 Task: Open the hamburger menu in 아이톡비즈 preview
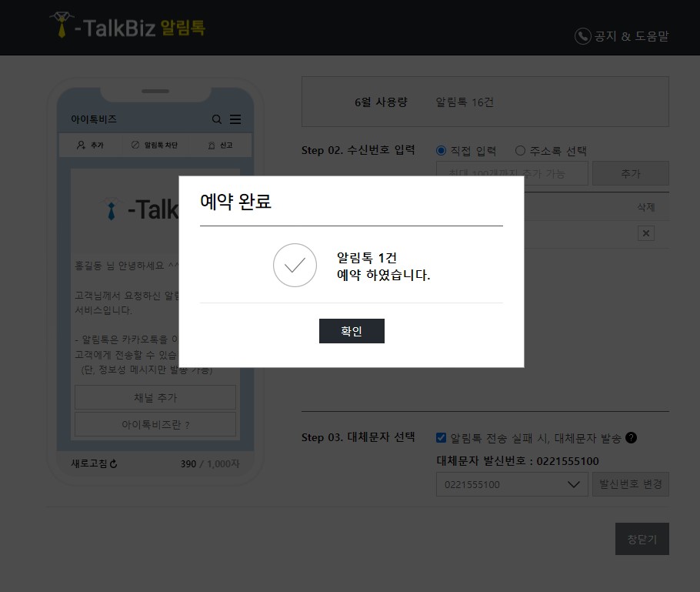tap(235, 119)
